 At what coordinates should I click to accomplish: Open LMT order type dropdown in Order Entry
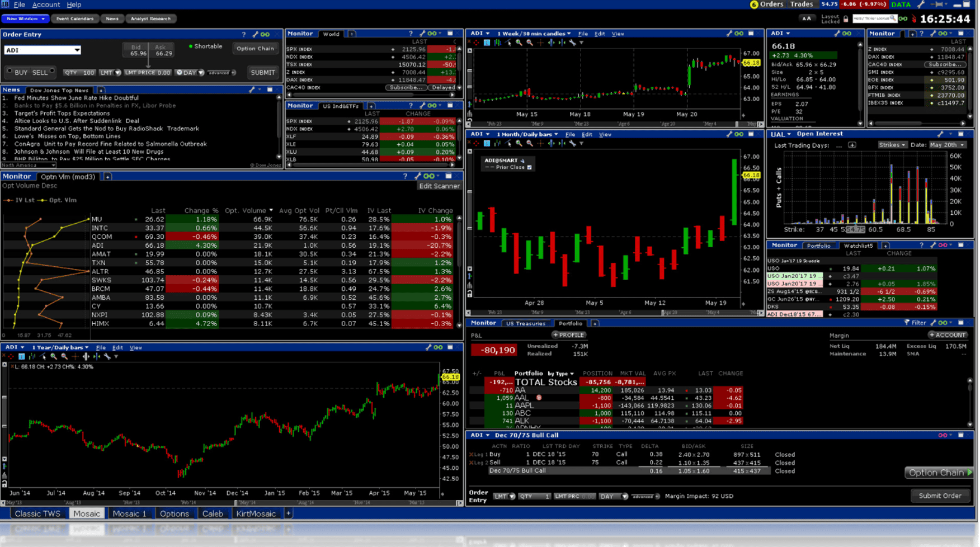pos(110,73)
